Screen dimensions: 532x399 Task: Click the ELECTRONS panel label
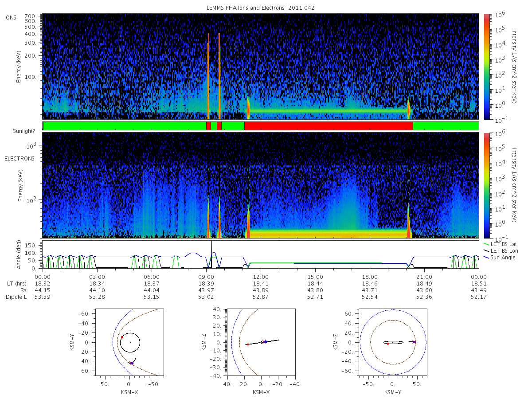[x=20, y=158]
